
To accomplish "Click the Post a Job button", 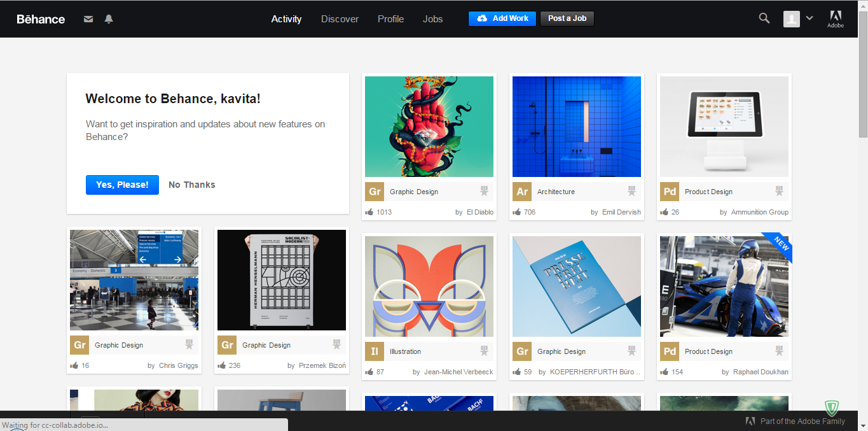I will pos(567,18).
